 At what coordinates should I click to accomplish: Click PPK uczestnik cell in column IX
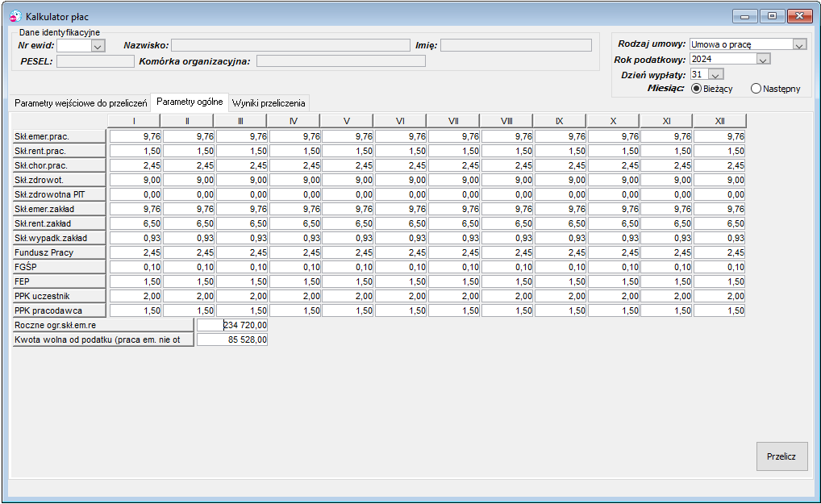coord(561,296)
